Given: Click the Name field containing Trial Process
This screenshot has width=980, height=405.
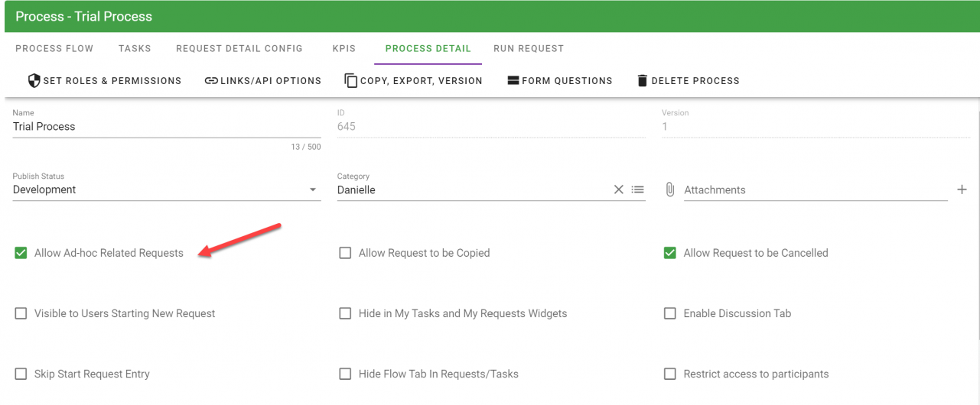Looking at the screenshot, I should point(166,127).
